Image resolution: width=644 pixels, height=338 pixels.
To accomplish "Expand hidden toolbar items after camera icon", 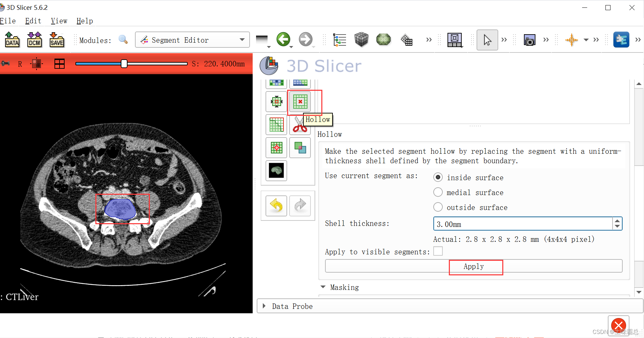I will coord(546,40).
